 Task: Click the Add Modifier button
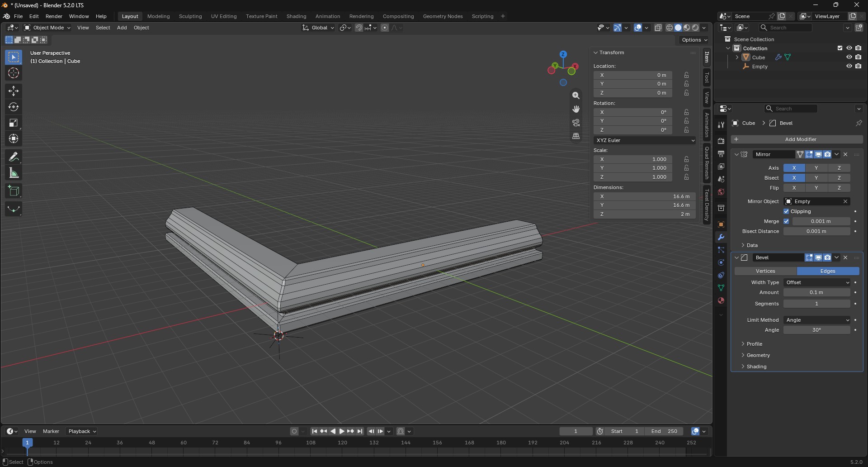(797, 139)
